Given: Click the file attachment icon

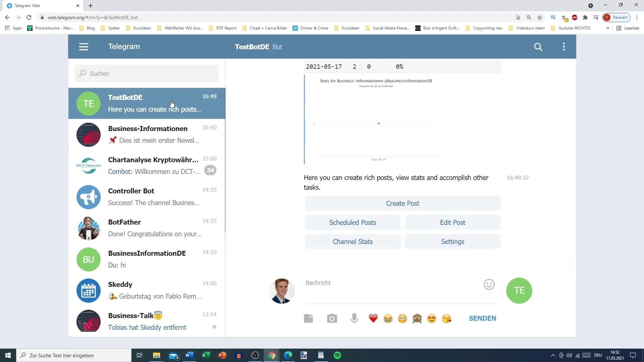Looking at the screenshot, I should (308, 318).
